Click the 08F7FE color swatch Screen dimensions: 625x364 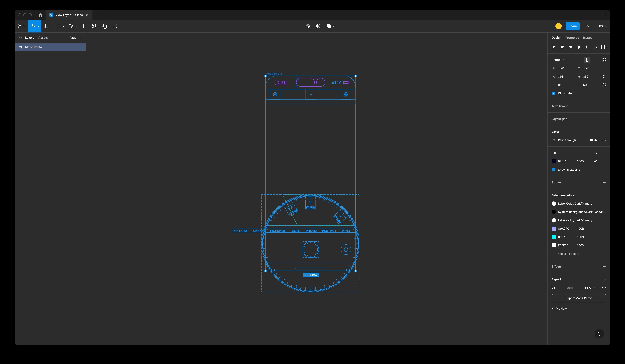click(x=554, y=237)
